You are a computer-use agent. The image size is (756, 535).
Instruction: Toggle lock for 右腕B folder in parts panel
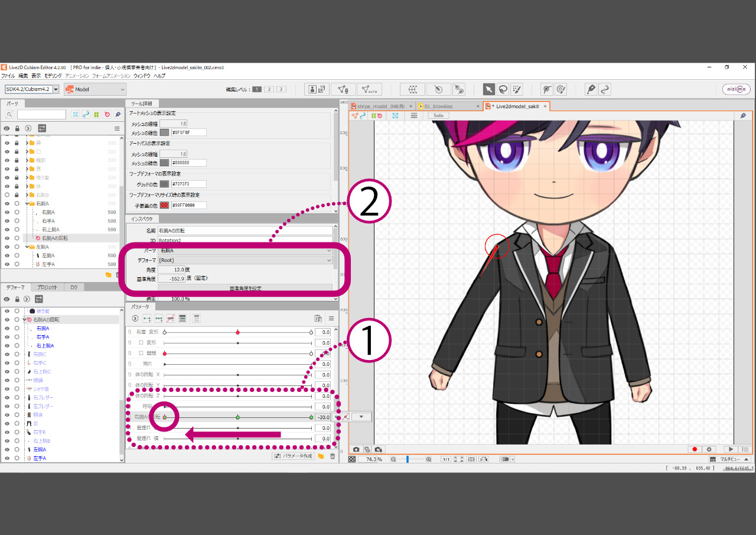coord(17,194)
